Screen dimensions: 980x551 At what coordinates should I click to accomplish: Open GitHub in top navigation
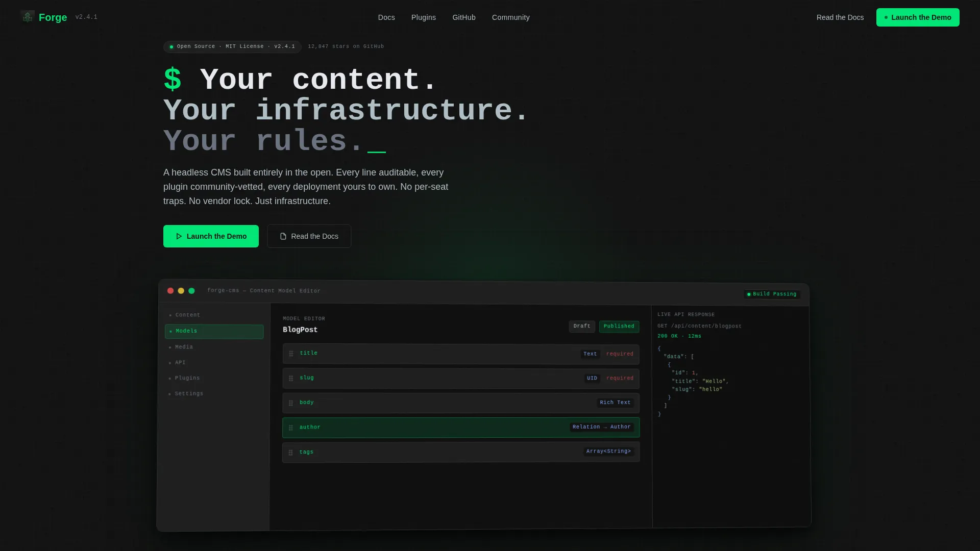[x=464, y=17]
